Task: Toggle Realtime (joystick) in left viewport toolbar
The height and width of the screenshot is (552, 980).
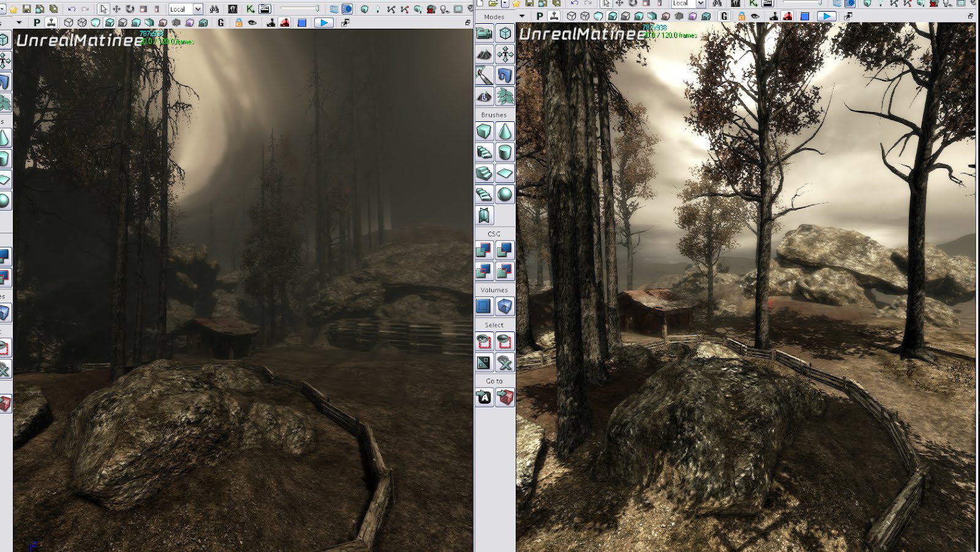Action: [x=271, y=23]
